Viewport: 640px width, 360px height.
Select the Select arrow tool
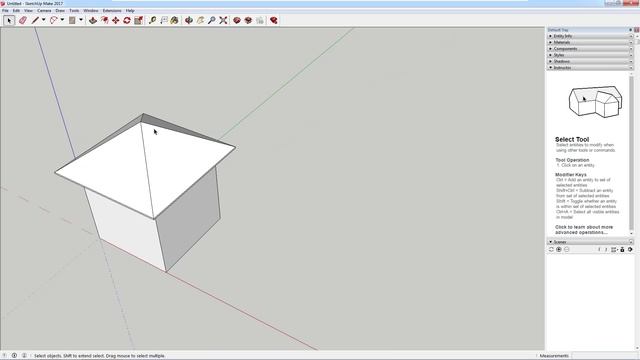(9, 20)
